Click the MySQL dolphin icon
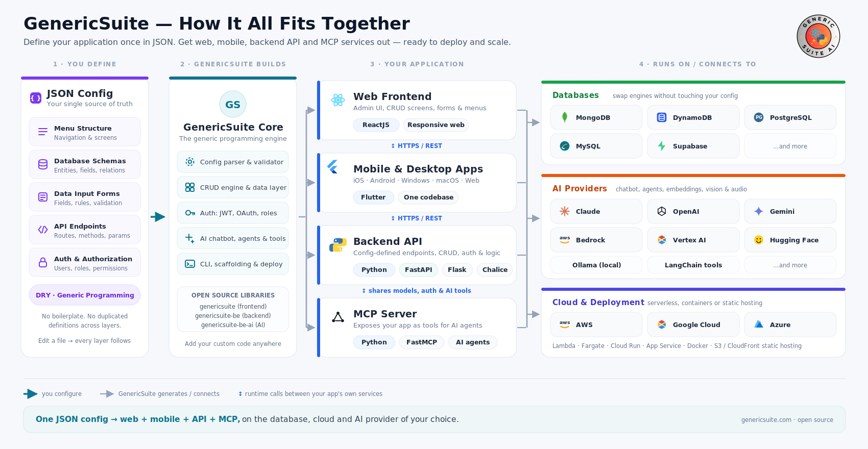This screenshot has width=868, height=449. click(565, 146)
